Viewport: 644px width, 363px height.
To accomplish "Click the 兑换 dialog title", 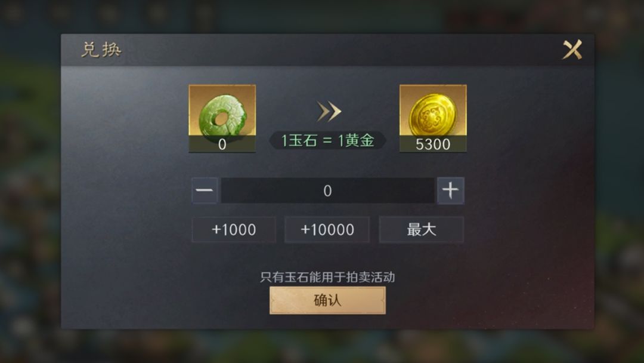I will tap(101, 50).
